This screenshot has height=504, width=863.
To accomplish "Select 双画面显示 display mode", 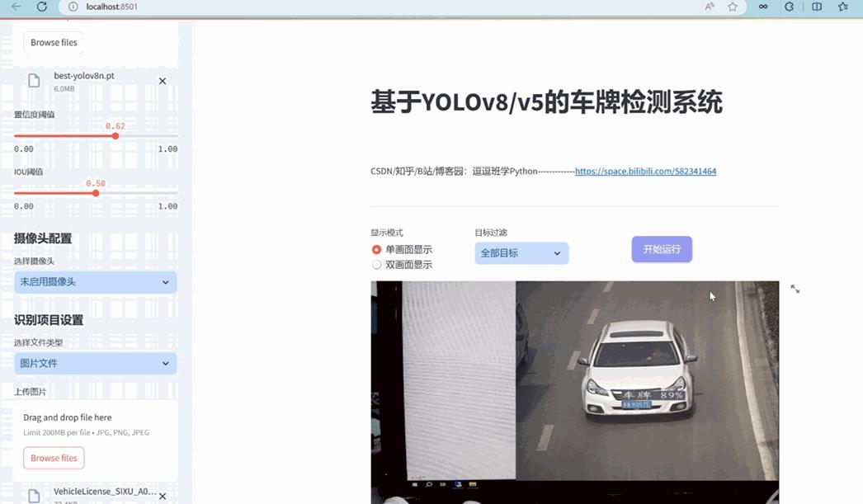I will [376, 265].
